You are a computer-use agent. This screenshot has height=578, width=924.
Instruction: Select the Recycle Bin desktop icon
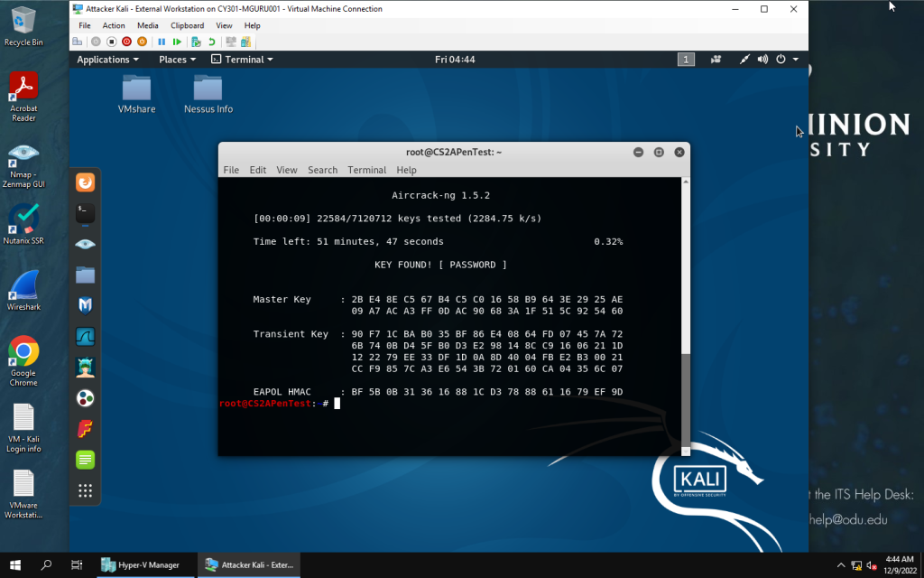point(23,26)
